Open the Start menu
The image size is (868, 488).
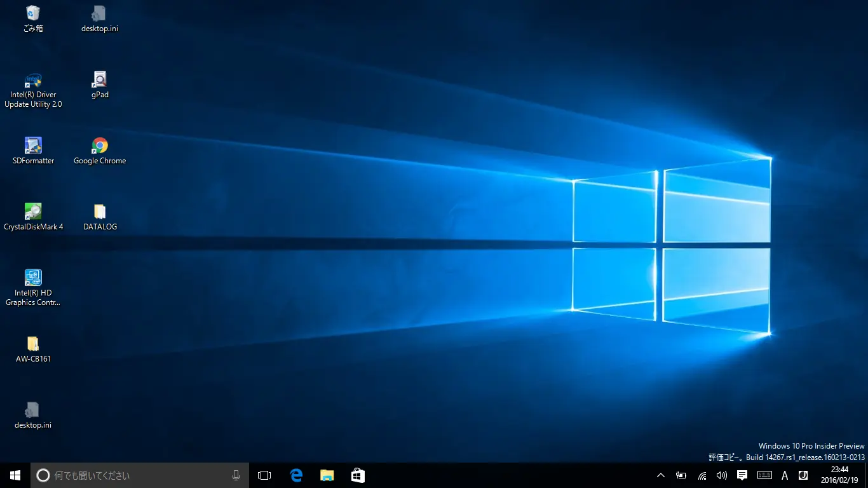pos(13,475)
